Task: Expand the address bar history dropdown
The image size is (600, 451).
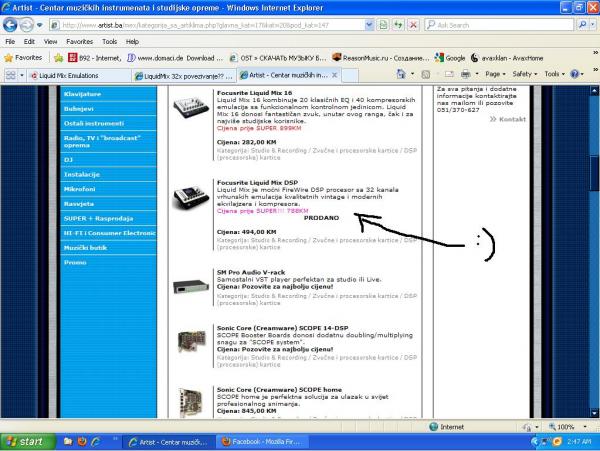Action: (x=369, y=25)
